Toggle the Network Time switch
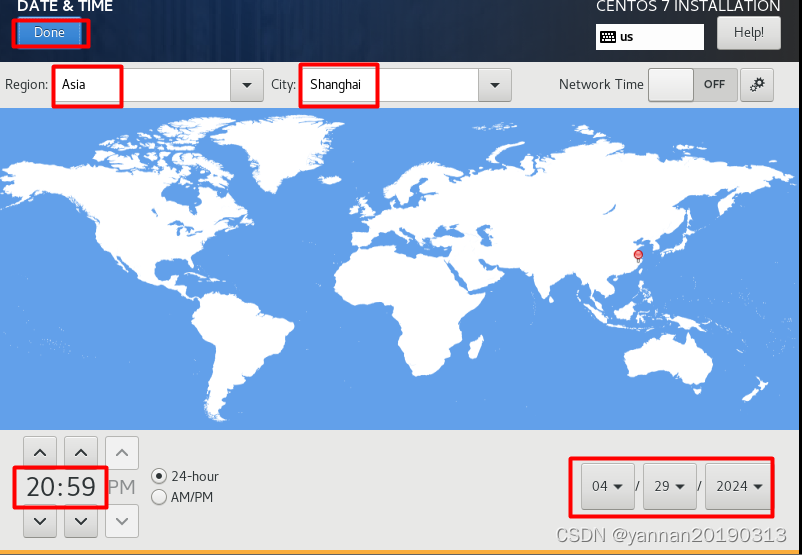 pyautogui.click(x=693, y=84)
